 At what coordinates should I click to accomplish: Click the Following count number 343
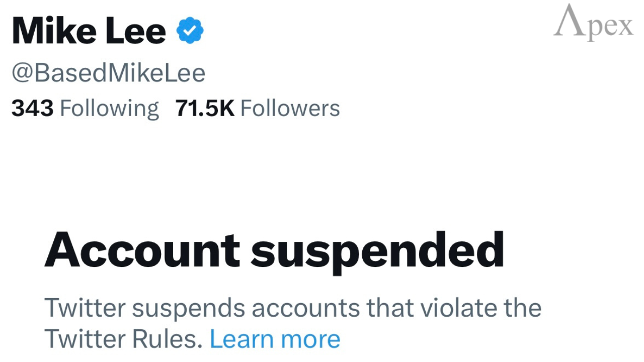click(x=32, y=108)
